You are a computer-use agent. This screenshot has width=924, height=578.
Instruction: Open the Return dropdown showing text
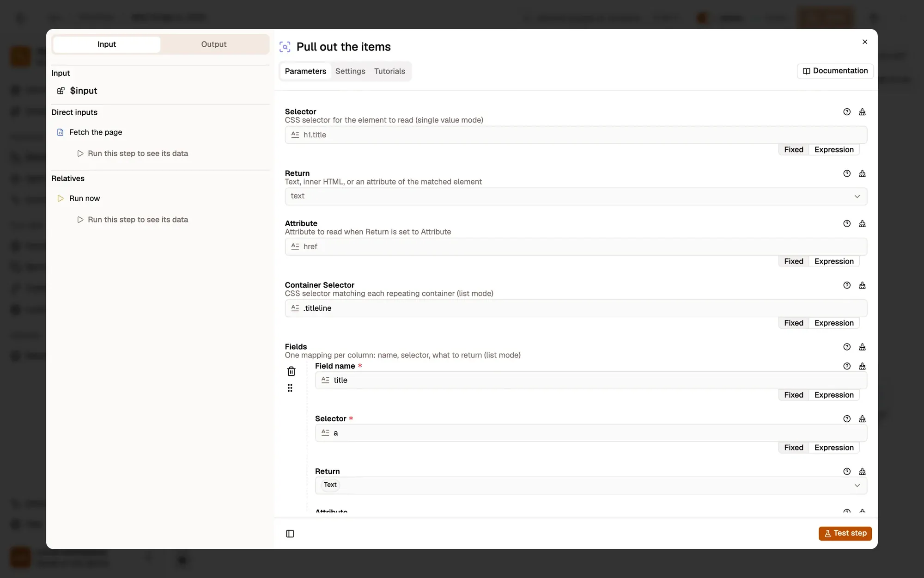click(x=576, y=196)
